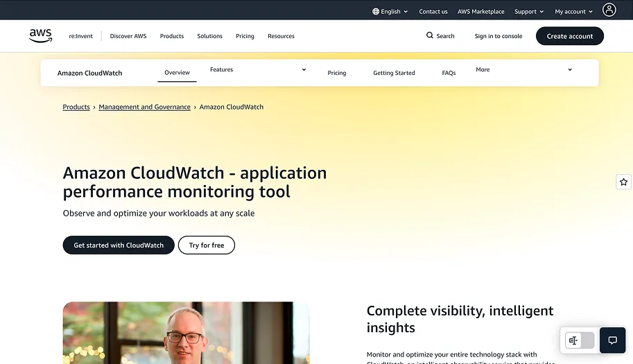The image size is (633, 364).
Task: Click 'Observe and optimize your workloads' subtitle
Action: tap(159, 213)
